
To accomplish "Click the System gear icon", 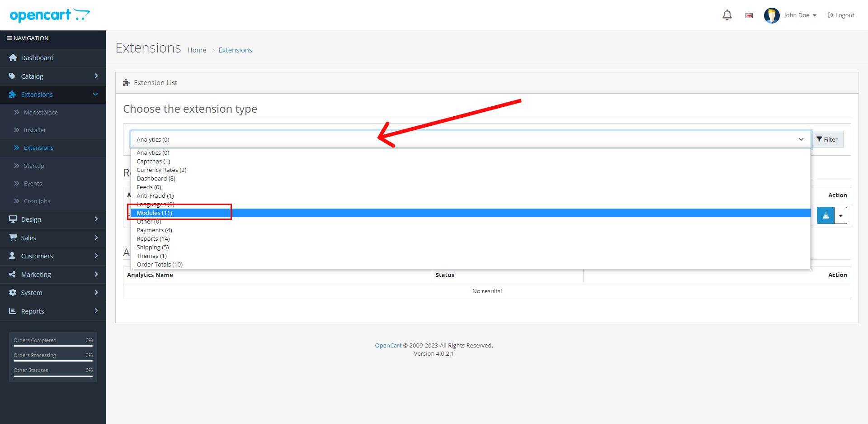I will (13, 292).
